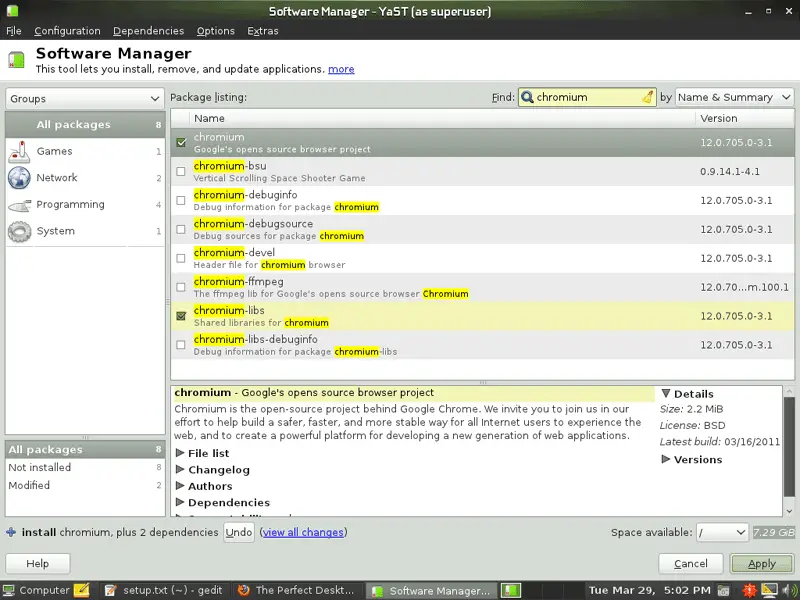800x600 pixels.
Task: Open the Options menu
Action: pos(216,31)
